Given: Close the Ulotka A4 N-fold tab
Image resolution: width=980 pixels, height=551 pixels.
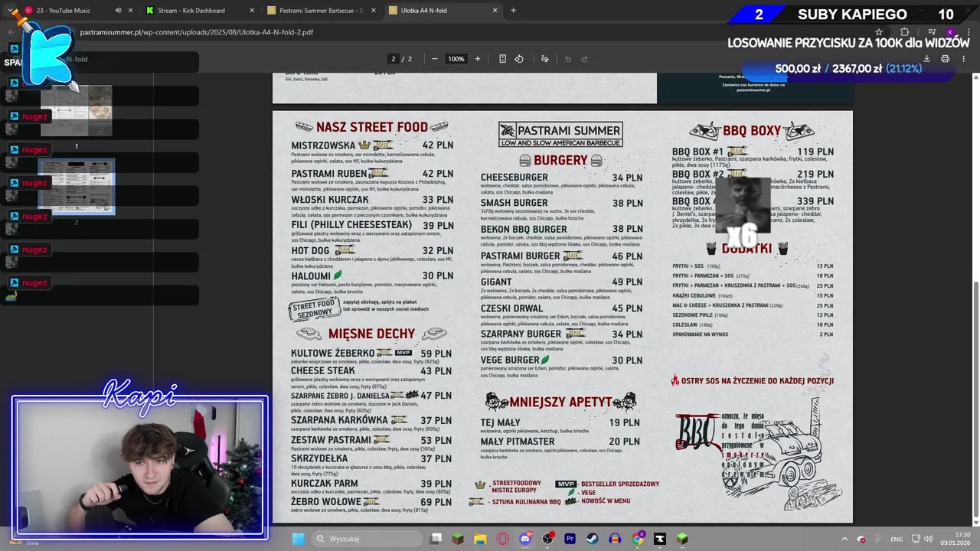Looking at the screenshot, I should click(495, 11).
